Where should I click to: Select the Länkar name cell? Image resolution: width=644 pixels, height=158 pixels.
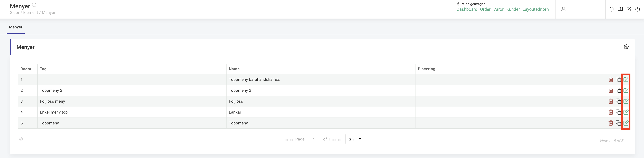click(321, 112)
